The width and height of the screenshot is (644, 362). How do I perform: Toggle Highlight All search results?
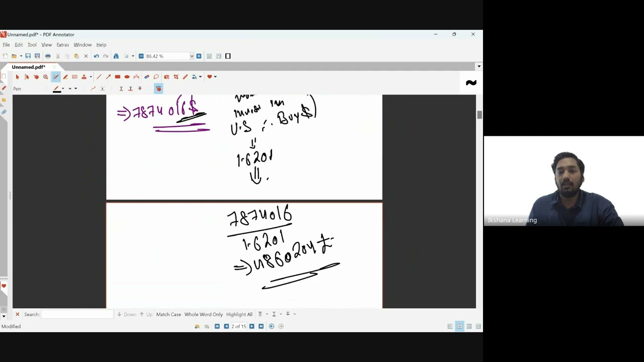pos(239,314)
